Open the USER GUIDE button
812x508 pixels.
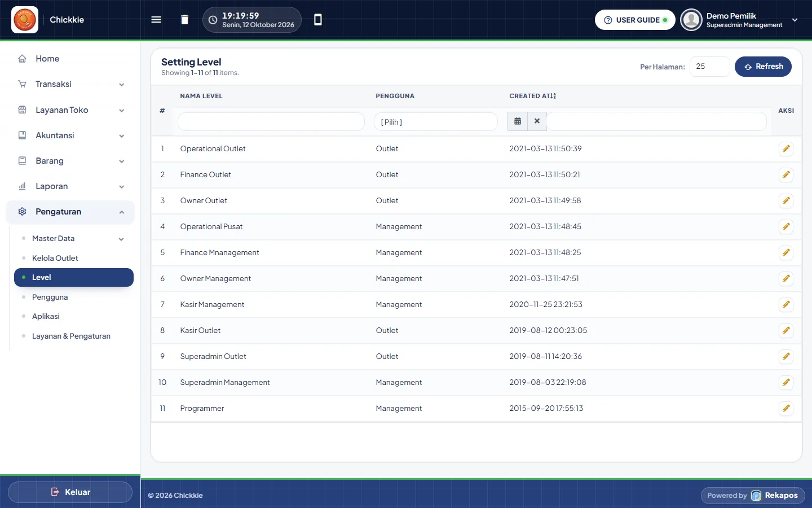(x=635, y=20)
